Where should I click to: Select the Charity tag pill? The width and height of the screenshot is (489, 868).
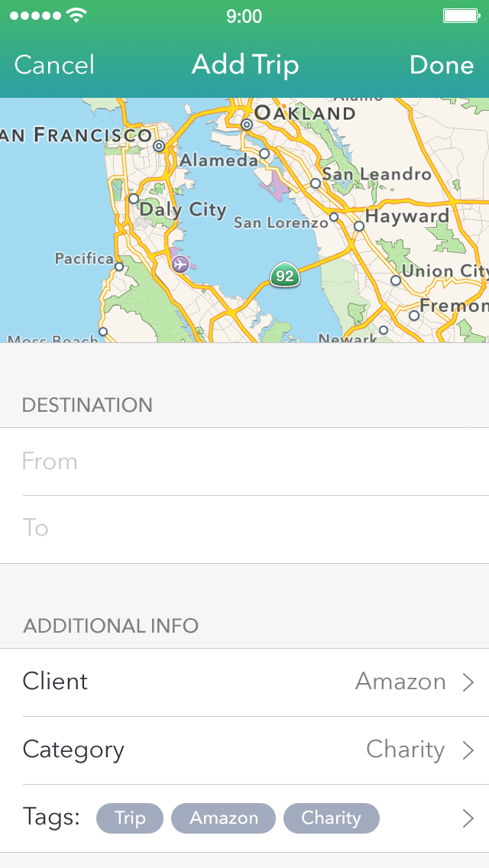point(331,818)
